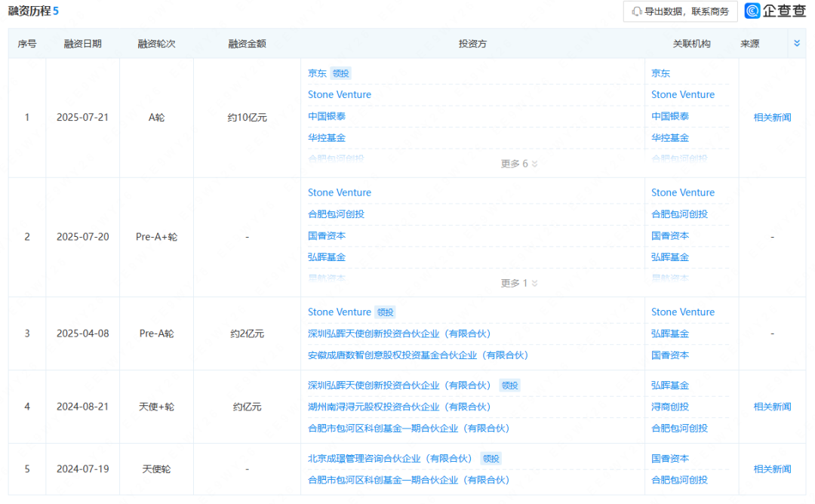Open 弘晖基金 关联机构 in Pre-A+轮 row

(x=670, y=257)
